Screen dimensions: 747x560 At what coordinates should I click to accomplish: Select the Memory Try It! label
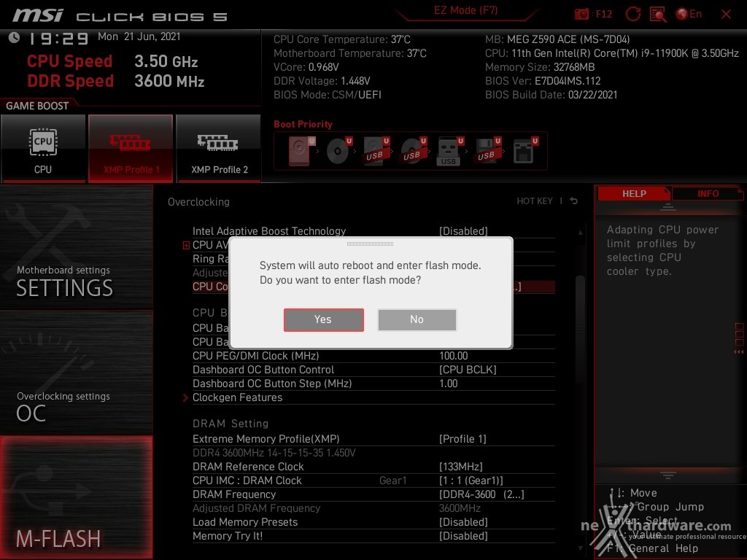click(228, 536)
